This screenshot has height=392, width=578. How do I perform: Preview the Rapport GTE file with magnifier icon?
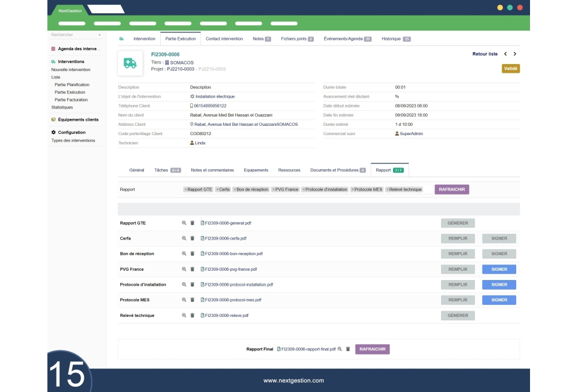pos(184,223)
